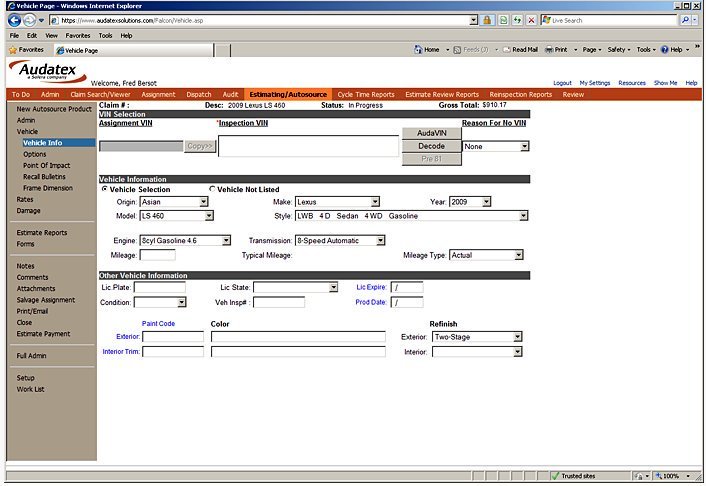Viewport: 706px width, 486px height.
Task: Click the compatibility view icon near address bar
Action: [503, 20]
